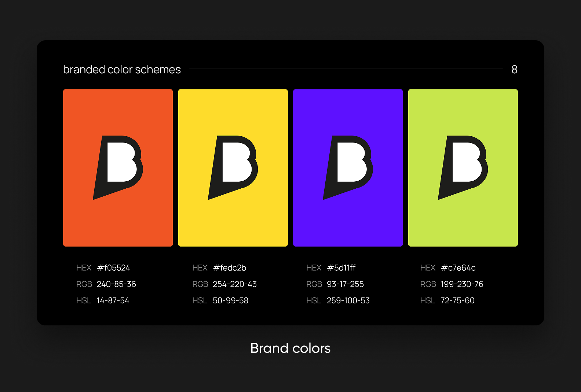The height and width of the screenshot is (392, 581).
Task: Select RGB value 240-85-36
Action: pos(116,284)
